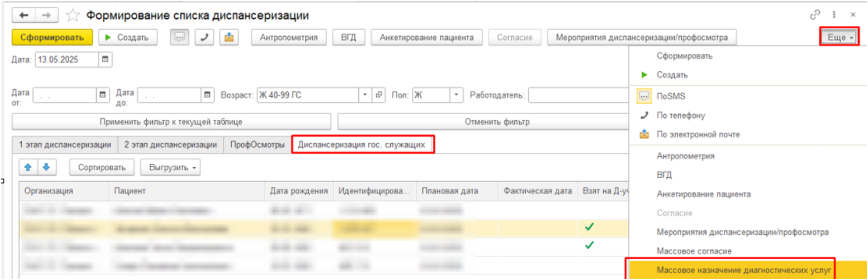Open the 2 этап диспансеризации tab

click(170, 144)
